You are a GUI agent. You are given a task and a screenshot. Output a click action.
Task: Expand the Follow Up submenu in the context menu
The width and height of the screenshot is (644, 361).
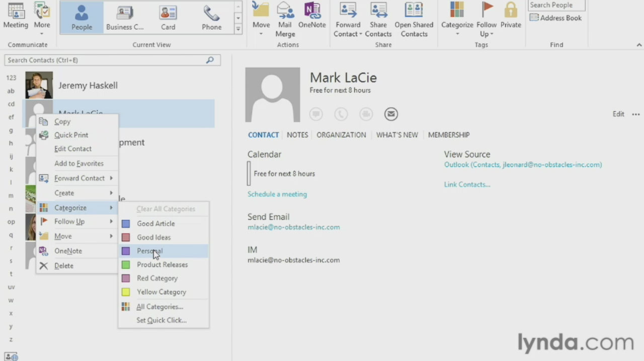point(77,221)
